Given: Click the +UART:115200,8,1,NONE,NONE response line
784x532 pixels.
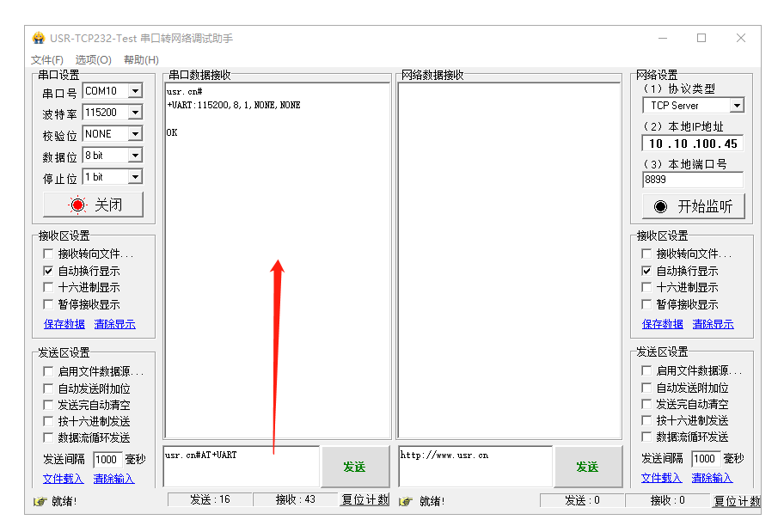Looking at the screenshot, I should tap(234, 105).
